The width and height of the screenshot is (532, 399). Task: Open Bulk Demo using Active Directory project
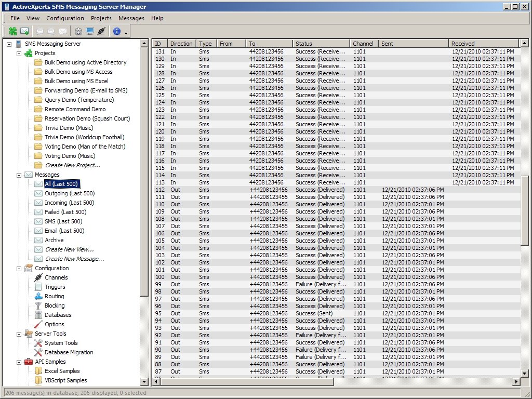86,62
